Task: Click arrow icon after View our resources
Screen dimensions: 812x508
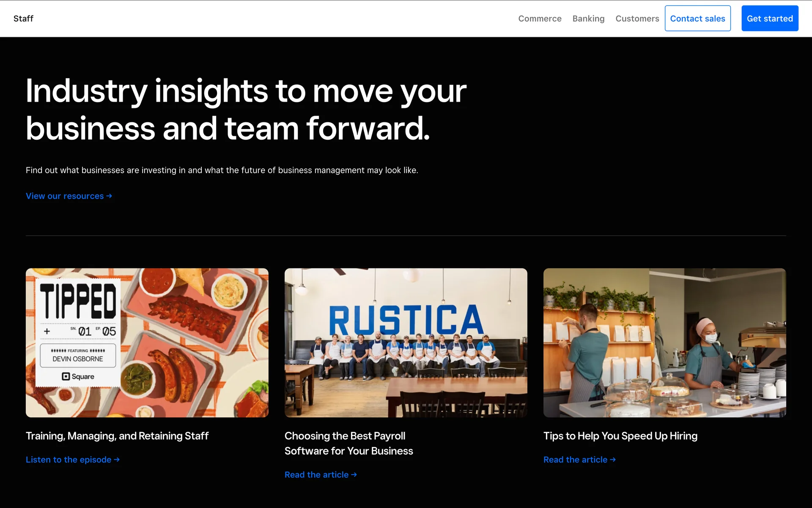Action: tap(109, 196)
